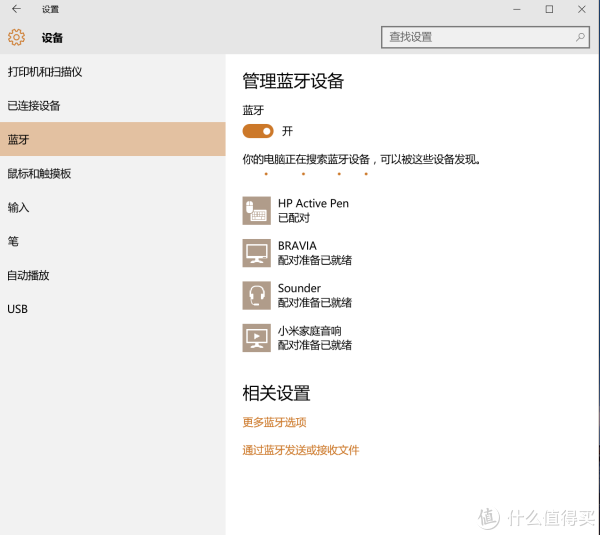600x535 pixels.
Task: Click the 小米家庭音响 media device icon
Action: pos(256,338)
